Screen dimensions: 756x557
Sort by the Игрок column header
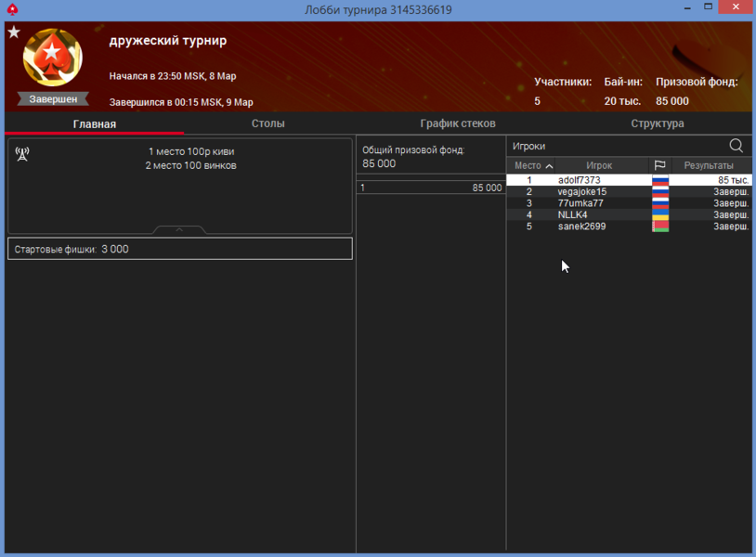coord(599,165)
